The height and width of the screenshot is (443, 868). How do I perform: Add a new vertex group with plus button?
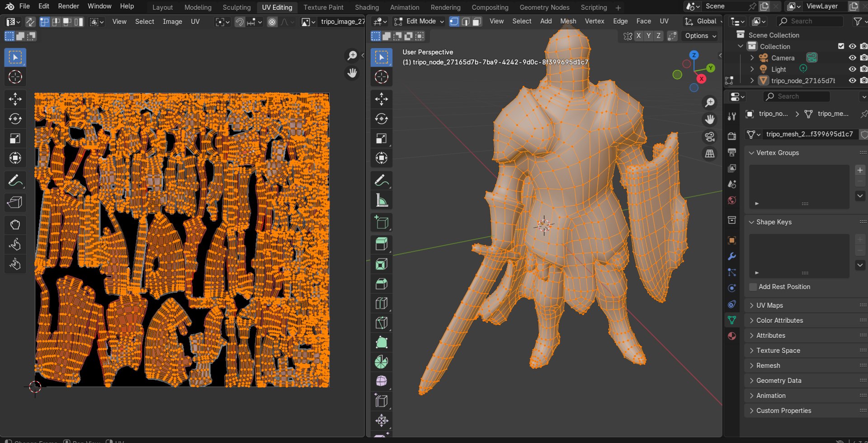click(860, 170)
